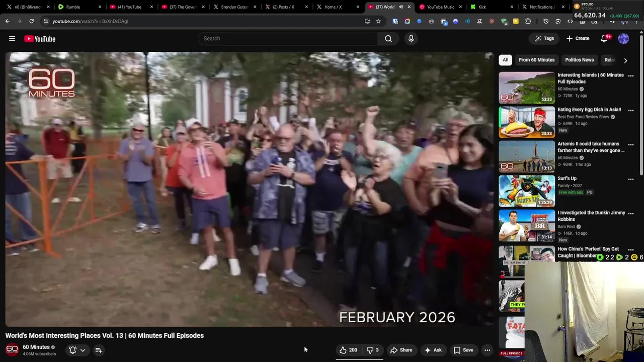644x362 pixels.
Task: Mute the playing tab speaker icon
Action: 401,7
